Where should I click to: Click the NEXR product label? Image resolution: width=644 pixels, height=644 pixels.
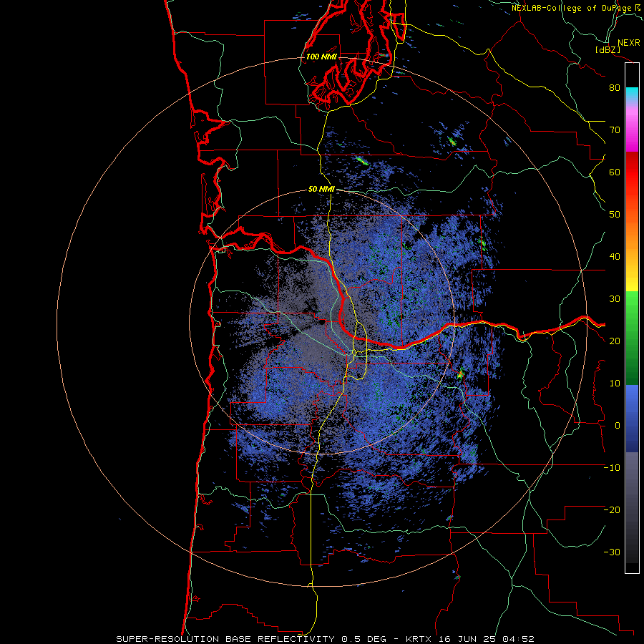628,43
